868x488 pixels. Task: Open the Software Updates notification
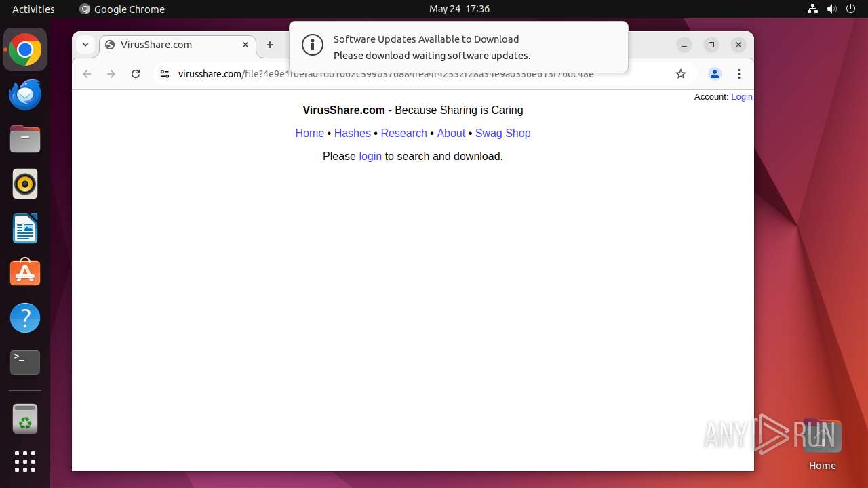click(458, 47)
